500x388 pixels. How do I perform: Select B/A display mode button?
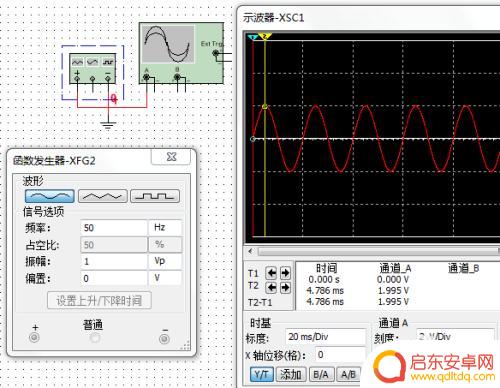pos(321,374)
